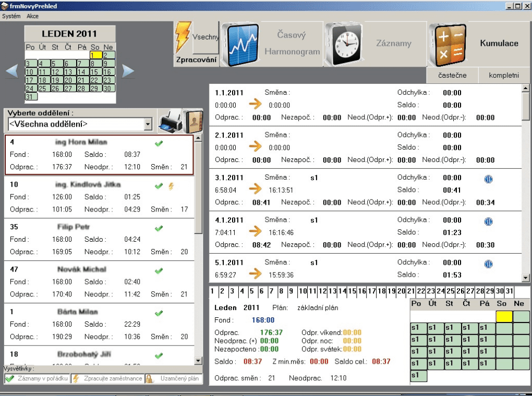Click the calculator icon beside Kumulace

pos(448,44)
